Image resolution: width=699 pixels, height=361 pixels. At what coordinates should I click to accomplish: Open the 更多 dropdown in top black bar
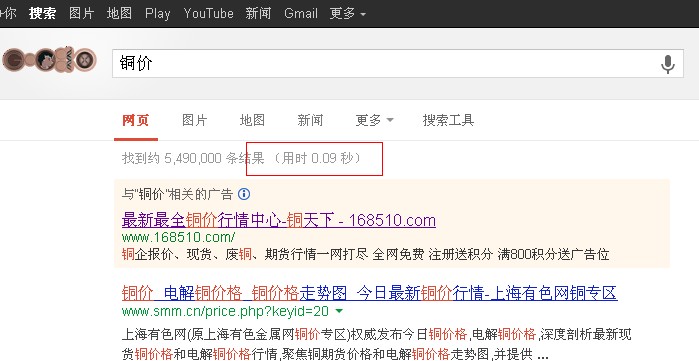[348, 13]
